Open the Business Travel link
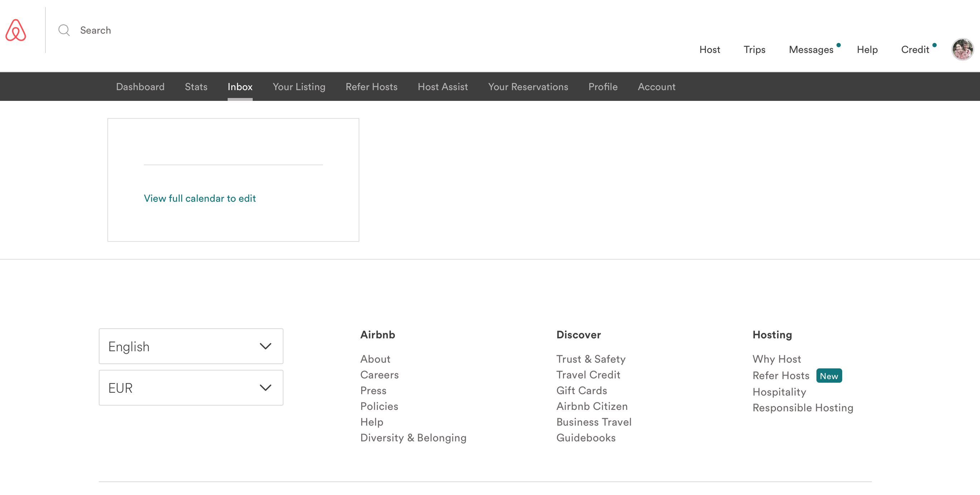Viewport: 980px width, 495px height. (594, 422)
